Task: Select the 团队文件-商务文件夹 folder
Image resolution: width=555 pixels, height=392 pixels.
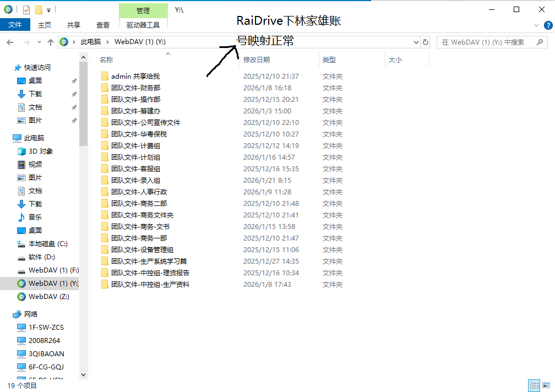Action: pyautogui.click(x=142, y=215)
